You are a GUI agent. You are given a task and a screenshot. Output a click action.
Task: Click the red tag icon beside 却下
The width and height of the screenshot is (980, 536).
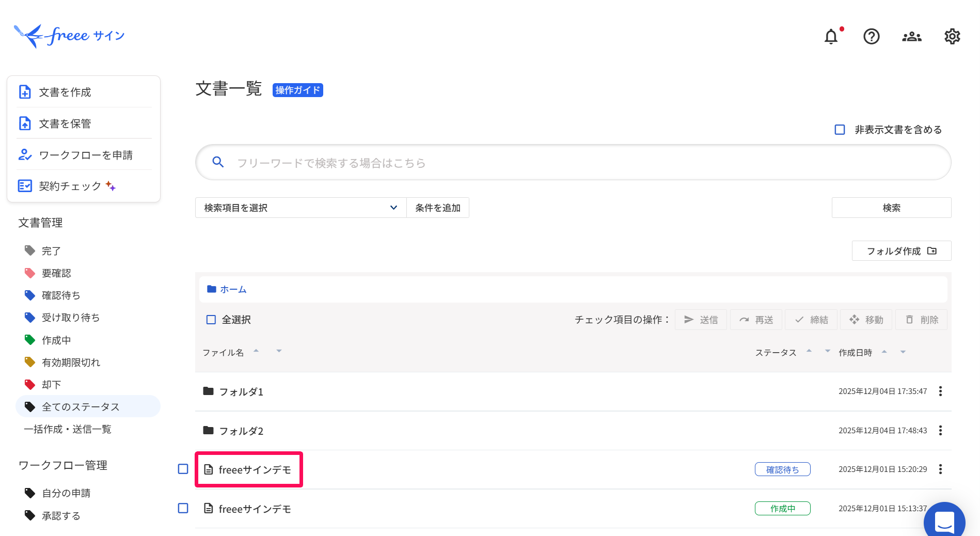click(x=30, y=384)
